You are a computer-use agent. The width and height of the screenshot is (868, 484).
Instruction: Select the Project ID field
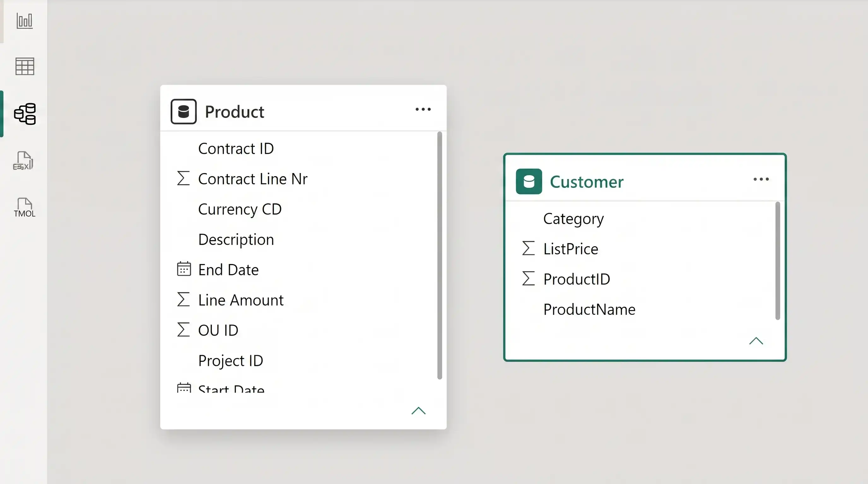pyautogui.click(x=231, y=360)
